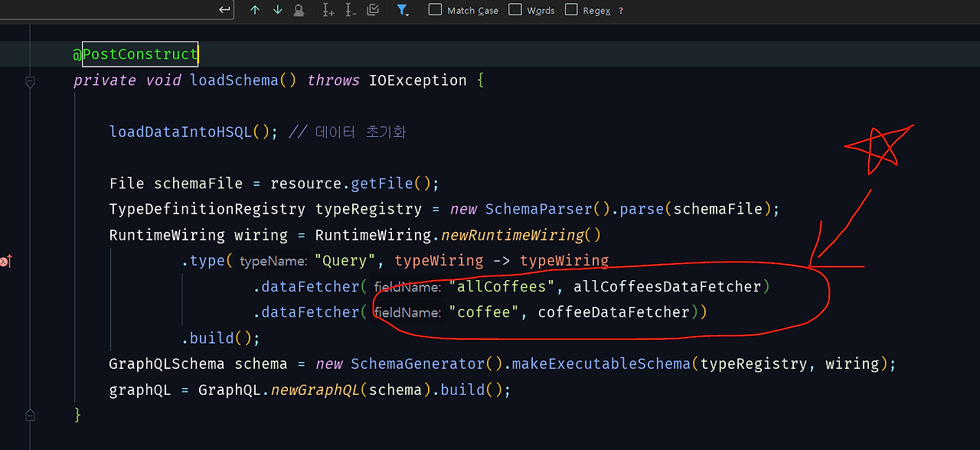
Task: Click the newline arrow icon in search bar
Action: pyautogui.click(x=223, y=9)
